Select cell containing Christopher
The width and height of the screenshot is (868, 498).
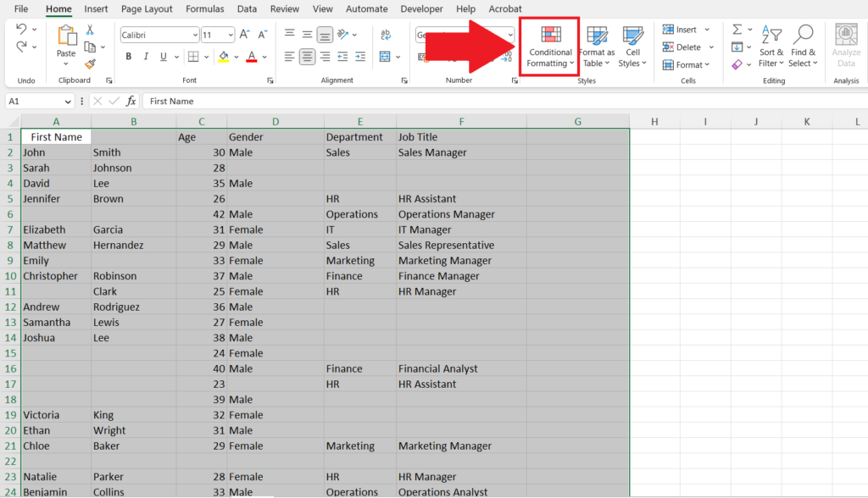click(56, 276)
